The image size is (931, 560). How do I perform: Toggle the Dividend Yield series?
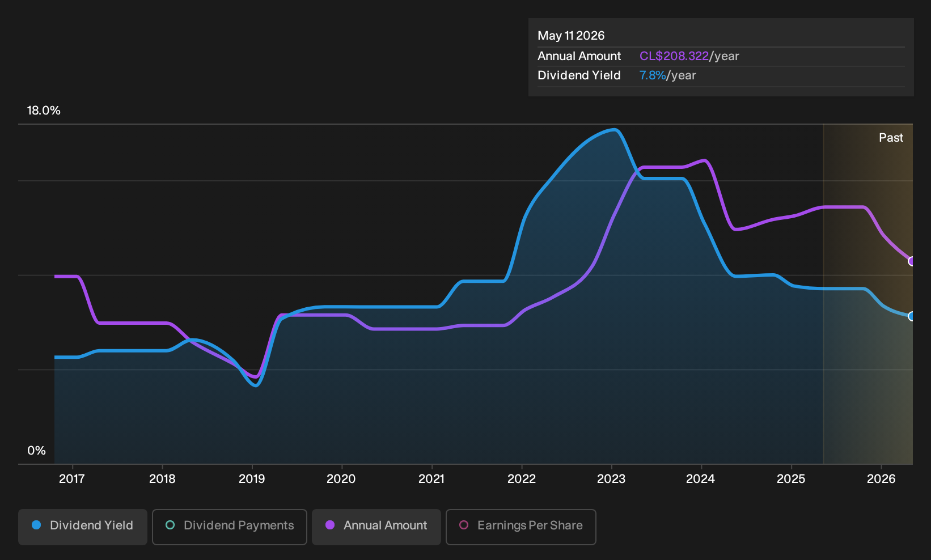(83, 527)
